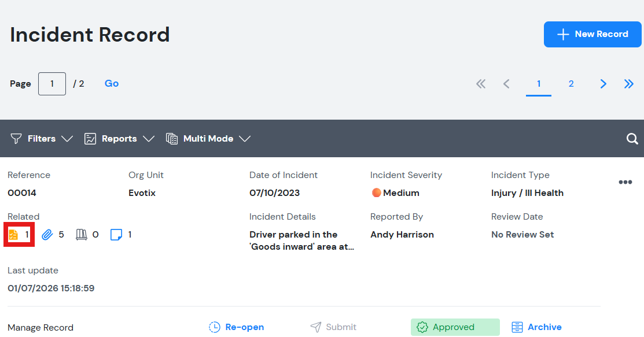644x337 pixels.
Task: Go to the next page with the arrow
Action: (x=603, y=84)
